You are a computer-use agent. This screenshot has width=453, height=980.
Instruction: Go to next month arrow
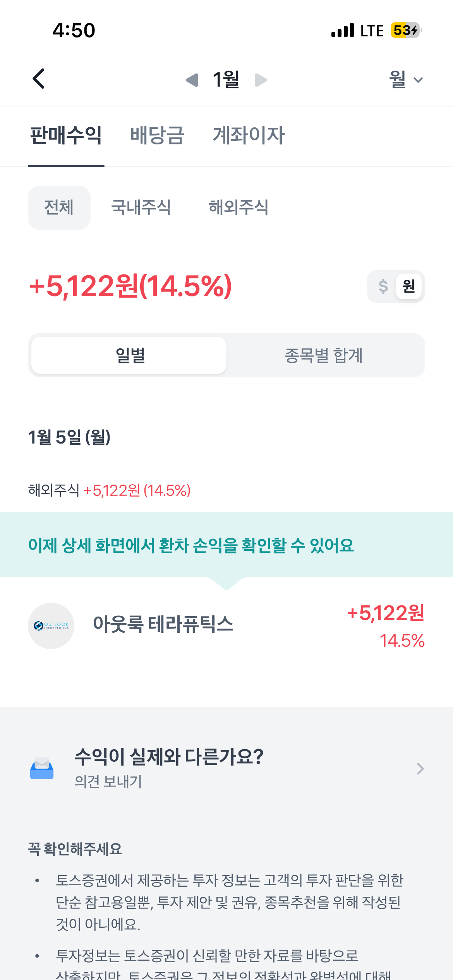261,80
